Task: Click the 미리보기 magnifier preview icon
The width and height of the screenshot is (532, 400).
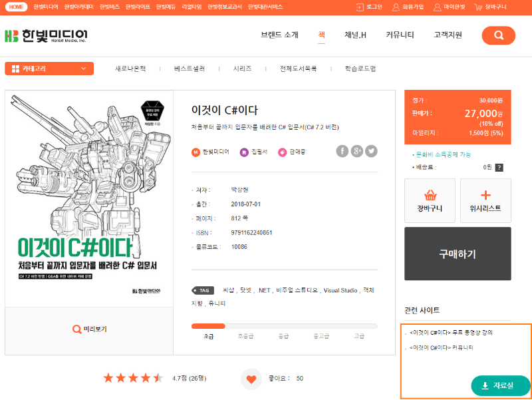Action: [77, 329]
